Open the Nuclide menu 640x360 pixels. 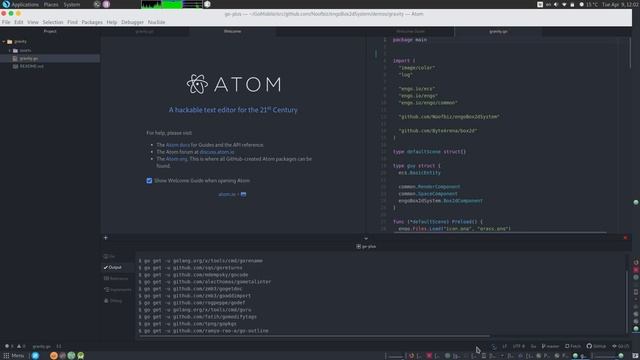[x=156, y=22]
